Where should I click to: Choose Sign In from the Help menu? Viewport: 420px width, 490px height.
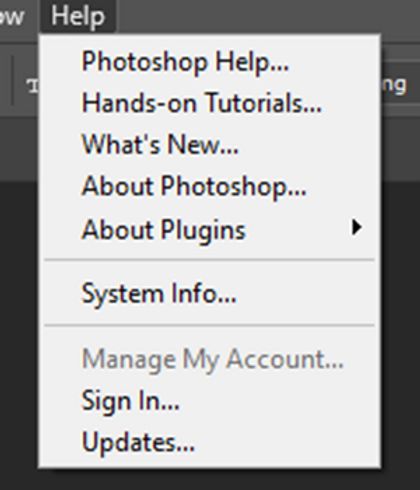point(210,401)
